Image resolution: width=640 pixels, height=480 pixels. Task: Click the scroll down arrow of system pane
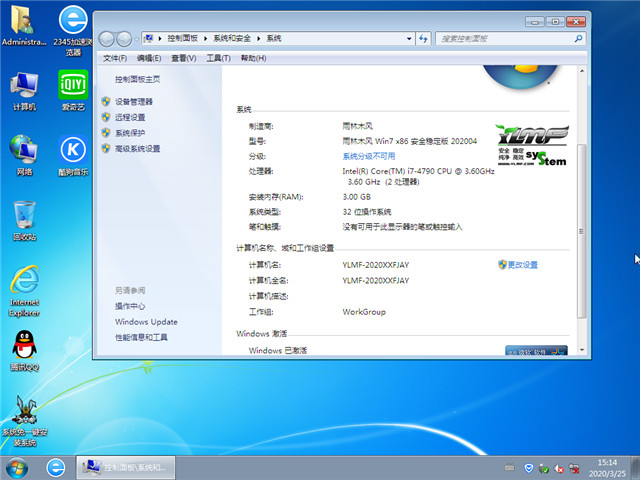[x=582, y=350]
